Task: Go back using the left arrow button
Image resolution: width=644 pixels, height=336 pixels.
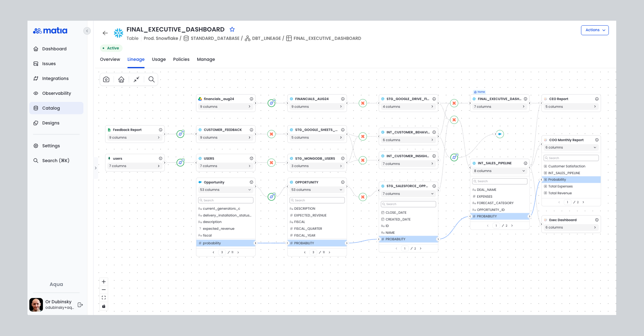Action: pos(105,33)
